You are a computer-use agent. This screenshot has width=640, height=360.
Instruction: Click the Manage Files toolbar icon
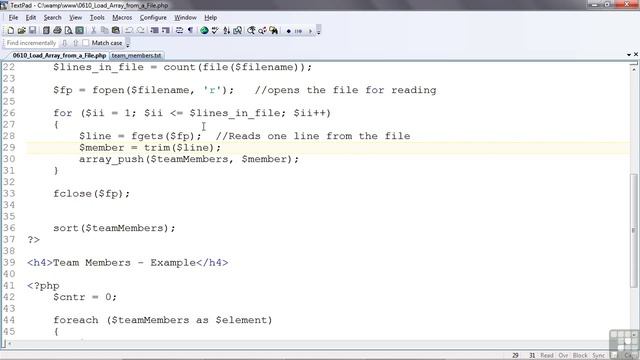click(x=46, y=31)
